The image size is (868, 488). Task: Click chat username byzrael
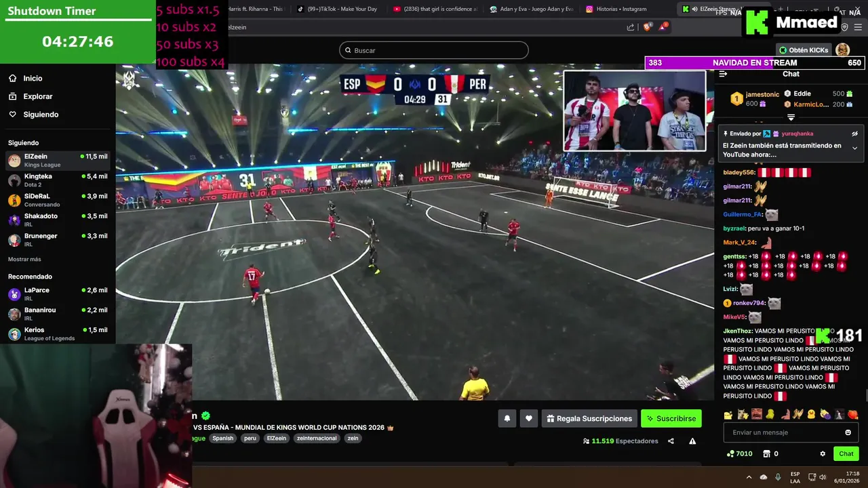734,228
